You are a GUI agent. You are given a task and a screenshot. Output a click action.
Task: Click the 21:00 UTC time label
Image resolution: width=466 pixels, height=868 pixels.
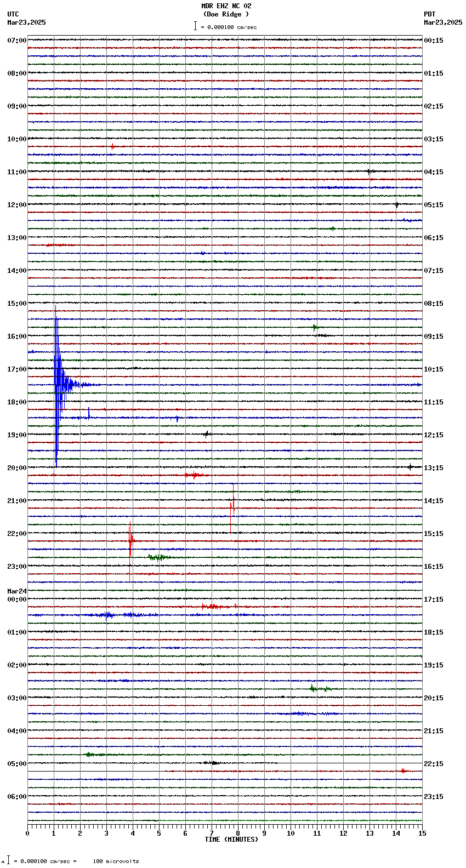(17, 501)
